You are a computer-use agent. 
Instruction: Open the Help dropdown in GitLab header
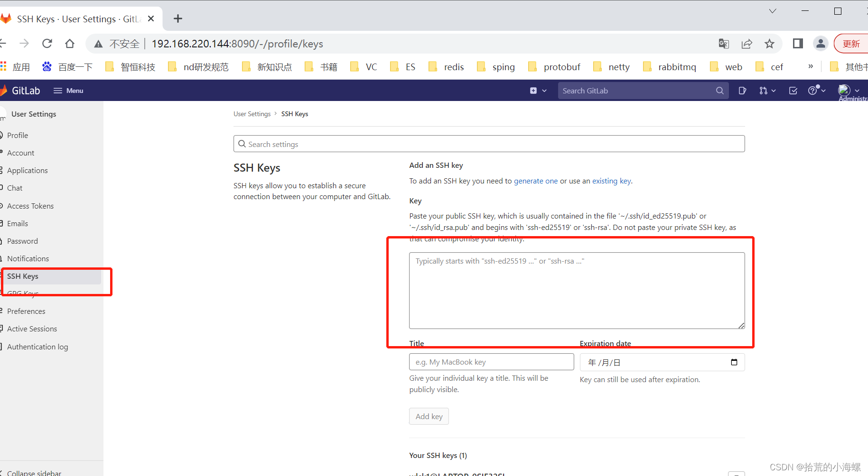pyautogui.click(x=817, y=91)
